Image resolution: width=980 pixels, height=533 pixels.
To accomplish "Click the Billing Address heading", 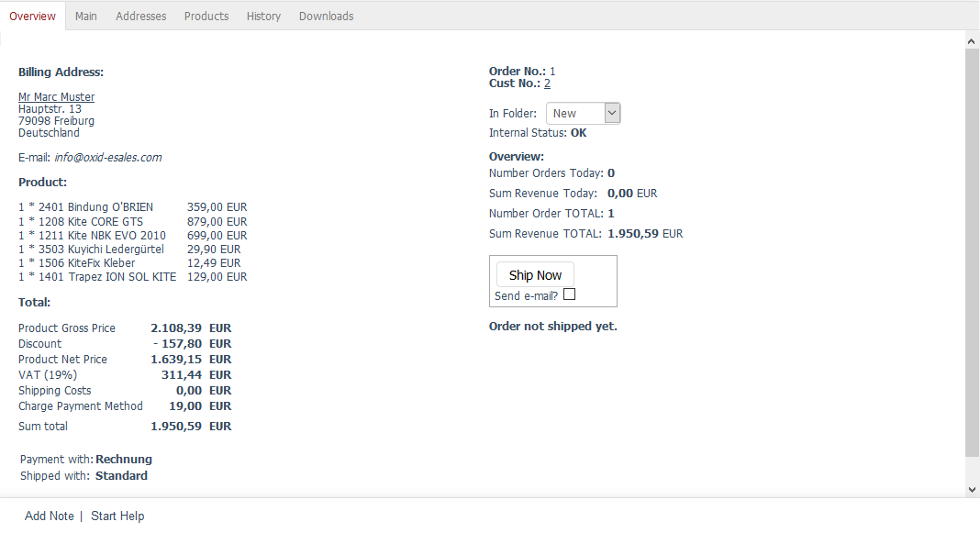I will 61,72.
